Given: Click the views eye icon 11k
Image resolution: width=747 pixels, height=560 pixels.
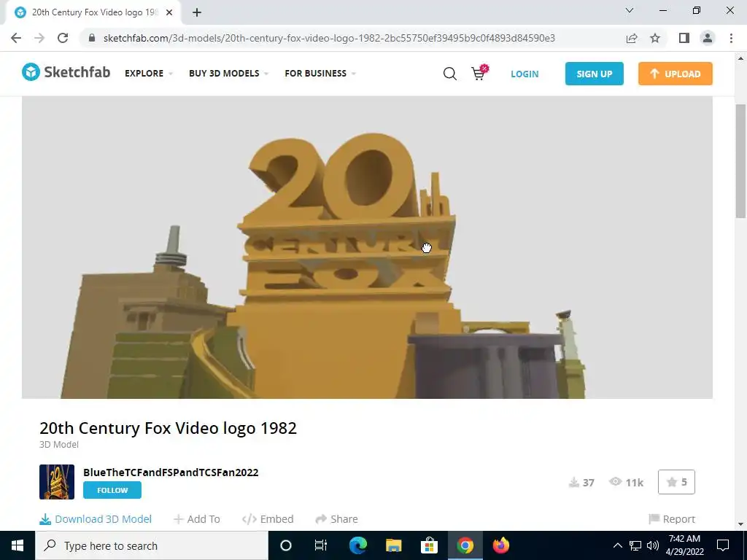Looking at the screenshot, I should [x=615, y=481].
